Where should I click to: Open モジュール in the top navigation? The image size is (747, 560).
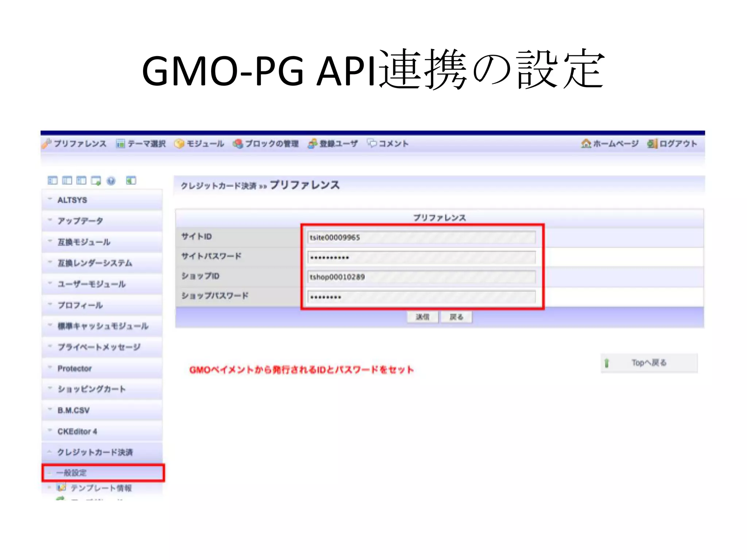tap(199, 144)
